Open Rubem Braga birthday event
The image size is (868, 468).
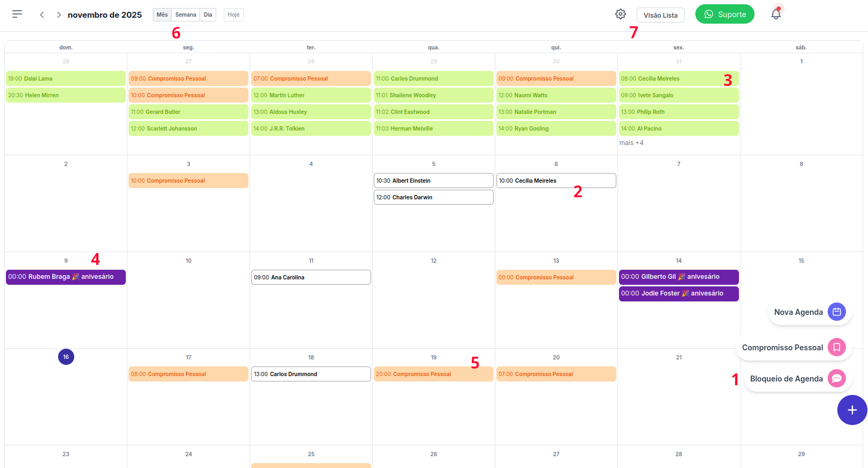66,277
